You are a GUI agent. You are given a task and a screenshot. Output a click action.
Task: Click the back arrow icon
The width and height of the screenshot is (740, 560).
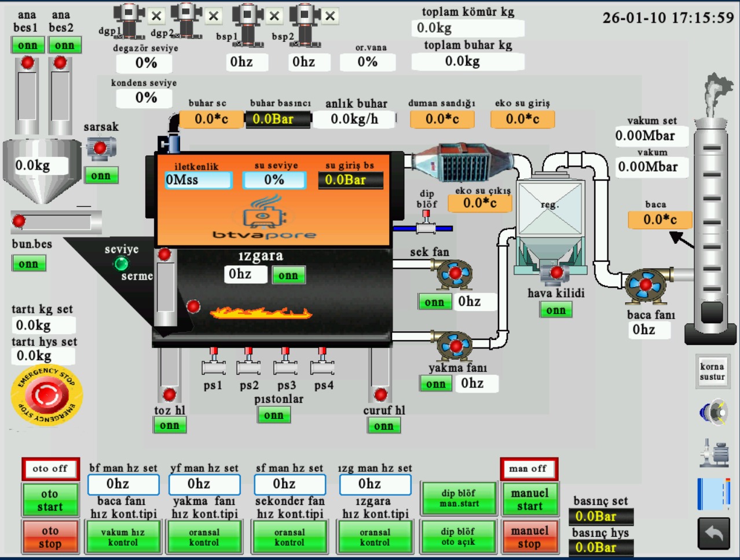(713, 533)
